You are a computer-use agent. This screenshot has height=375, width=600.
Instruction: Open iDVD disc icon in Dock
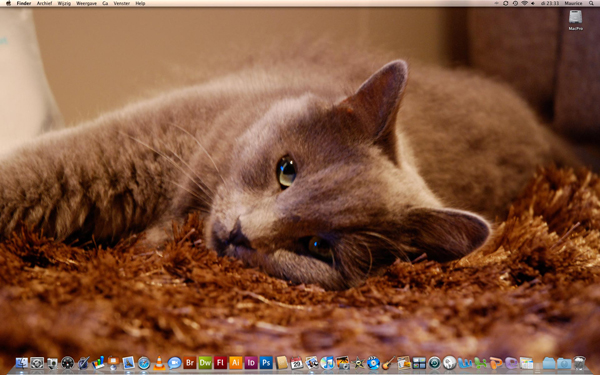point(373,362)
